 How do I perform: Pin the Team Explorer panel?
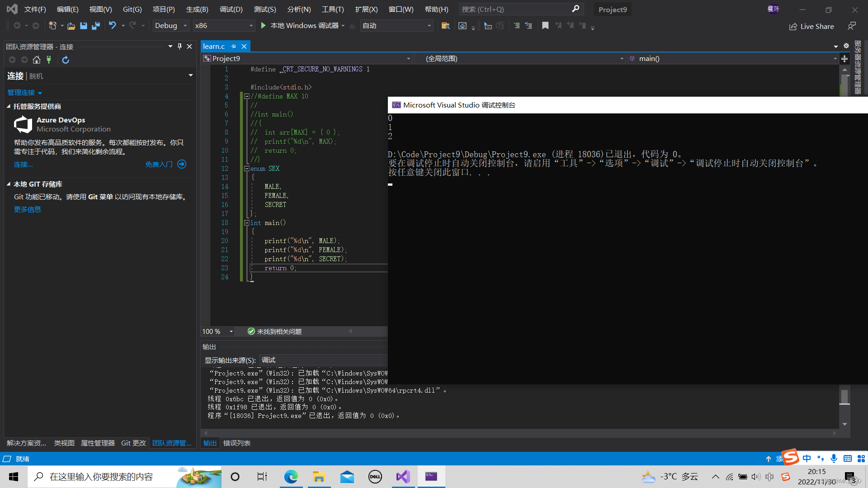click(179, 47)
